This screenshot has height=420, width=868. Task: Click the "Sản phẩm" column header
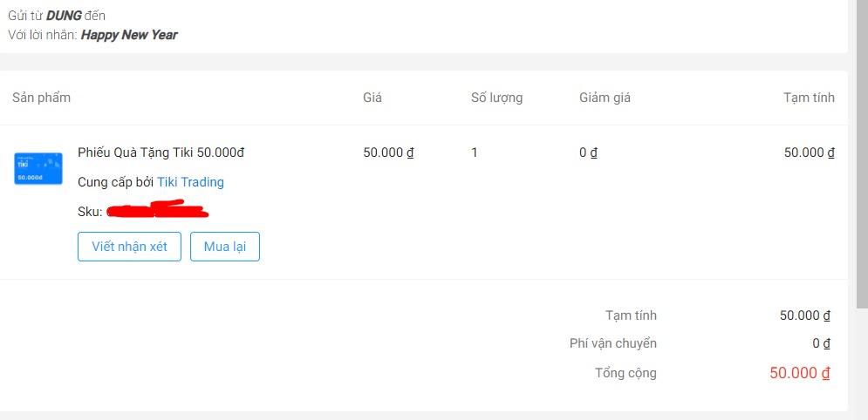[x=41, y=98]
